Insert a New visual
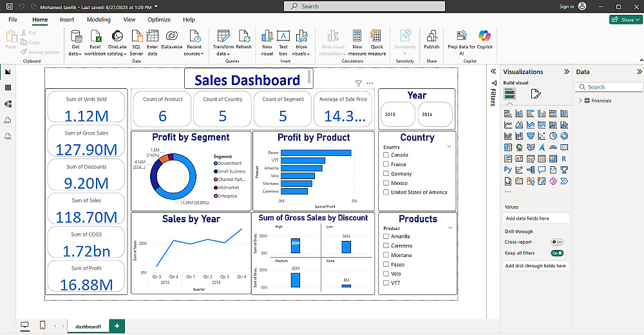Screen dimensions: 644x335 coord(267,43)
